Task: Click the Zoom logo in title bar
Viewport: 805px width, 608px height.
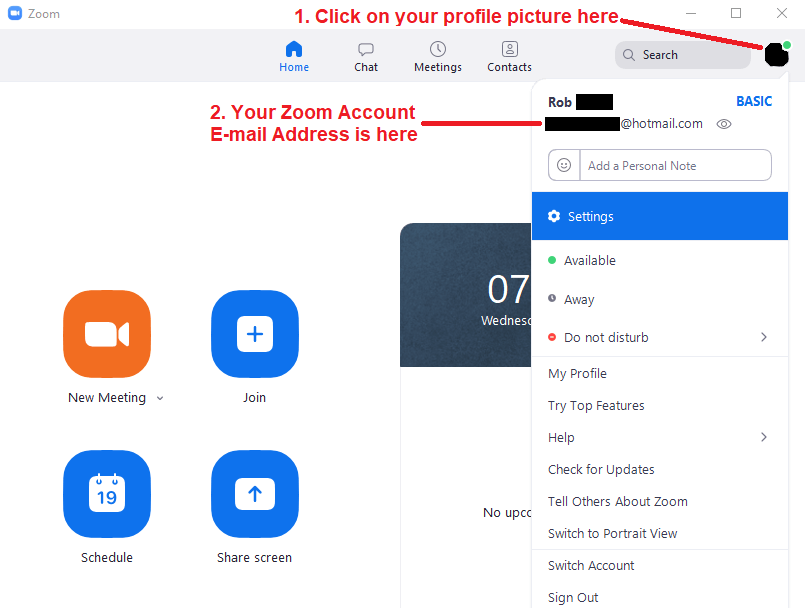Action: point(15,13)
